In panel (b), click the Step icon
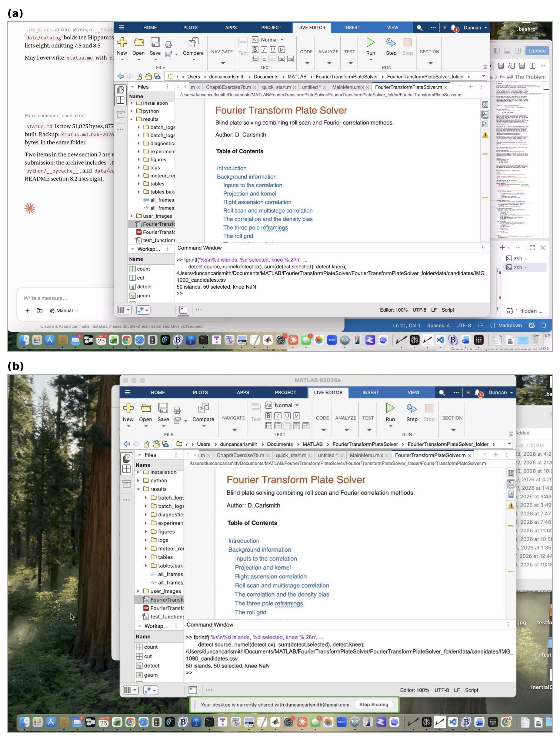560x740 pixels. [412, 408]
